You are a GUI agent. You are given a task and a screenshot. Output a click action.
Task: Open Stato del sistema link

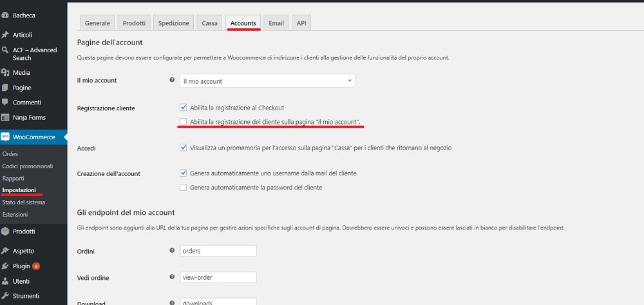[24, 202]
